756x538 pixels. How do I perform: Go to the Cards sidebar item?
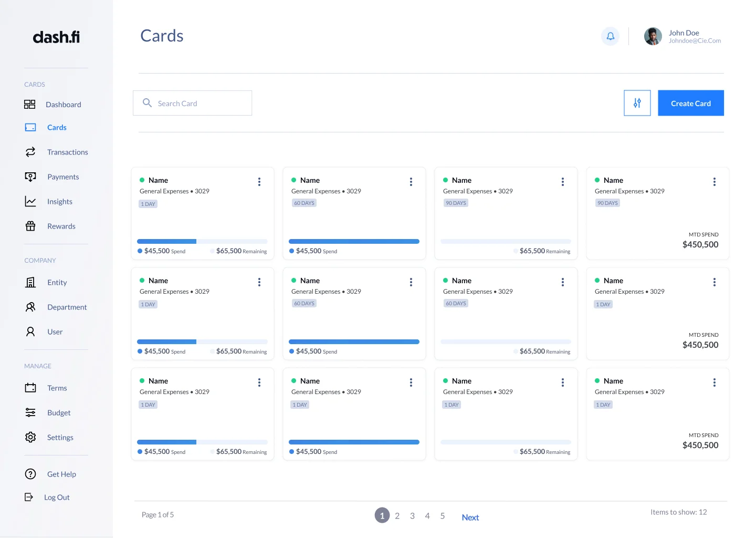(57, 127)
